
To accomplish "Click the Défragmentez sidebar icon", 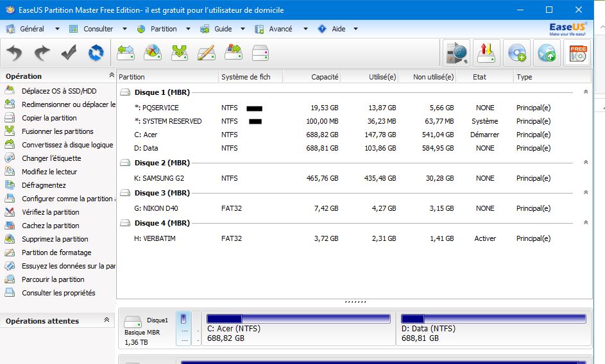I will (x=10, y=185).
